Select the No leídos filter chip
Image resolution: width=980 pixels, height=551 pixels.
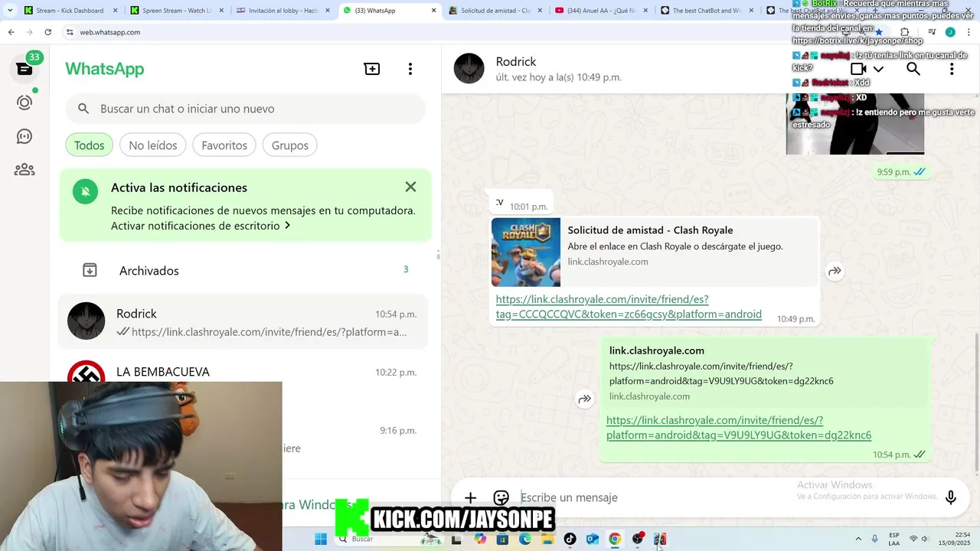click(x=153, y=145)
